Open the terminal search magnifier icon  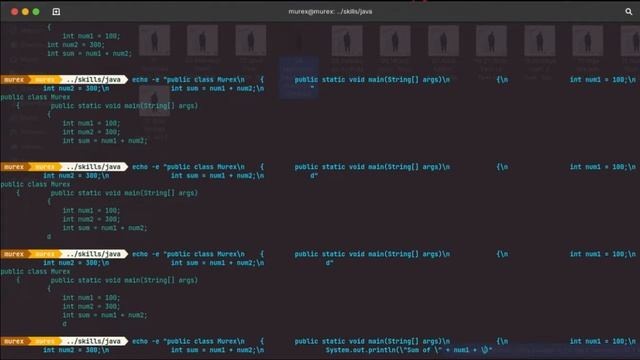(629, 11)
